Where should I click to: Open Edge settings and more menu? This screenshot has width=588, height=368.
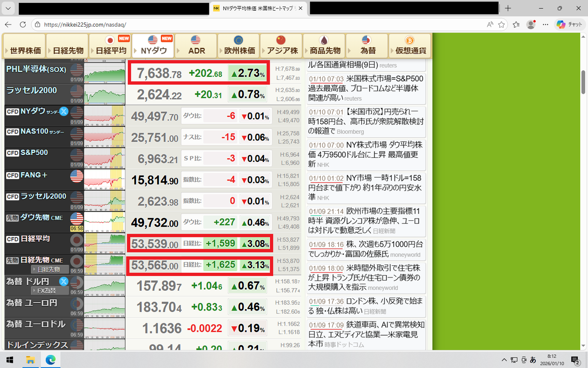pyautogui.click(x=545, y=24)
